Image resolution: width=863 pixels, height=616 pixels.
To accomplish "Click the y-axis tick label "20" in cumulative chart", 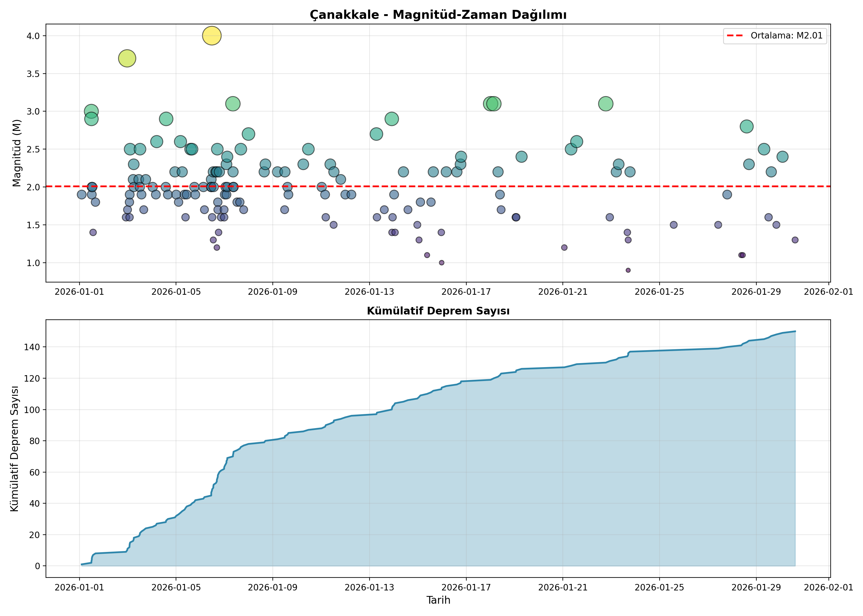I will click(x=35, y=535).
